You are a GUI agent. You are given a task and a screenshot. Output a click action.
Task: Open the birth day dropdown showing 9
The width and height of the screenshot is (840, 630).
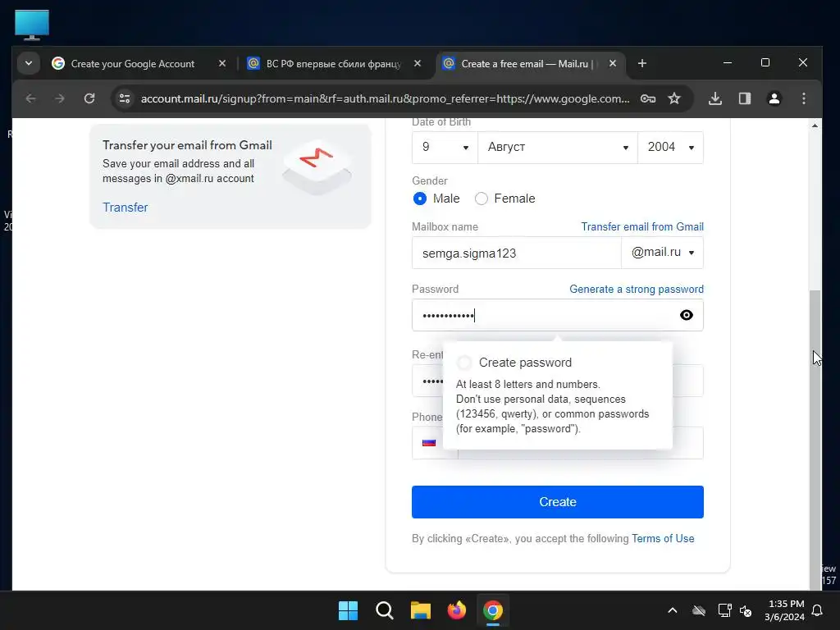coord(445,148)
